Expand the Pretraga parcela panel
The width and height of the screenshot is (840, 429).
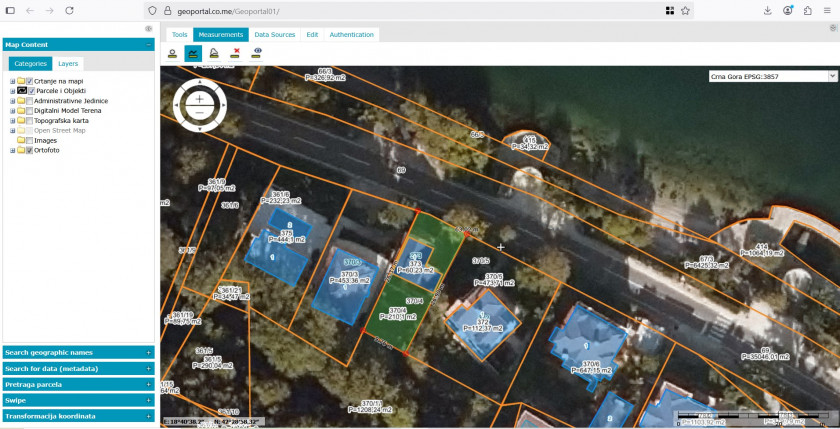click(x=78, y=384)
